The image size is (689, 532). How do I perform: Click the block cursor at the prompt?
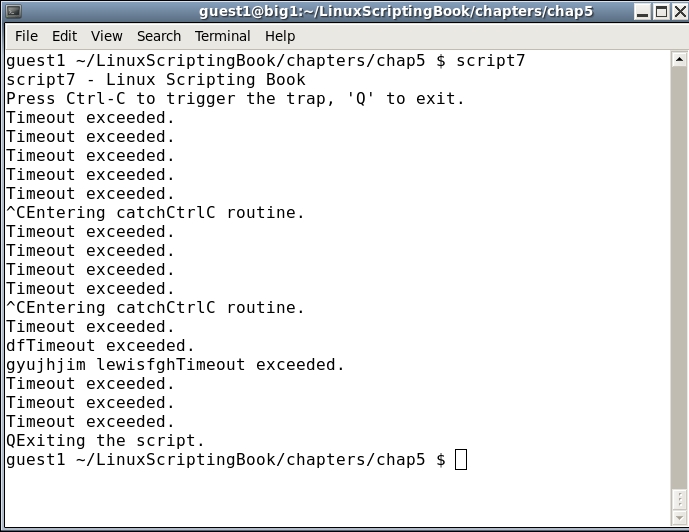coord(460,460)
